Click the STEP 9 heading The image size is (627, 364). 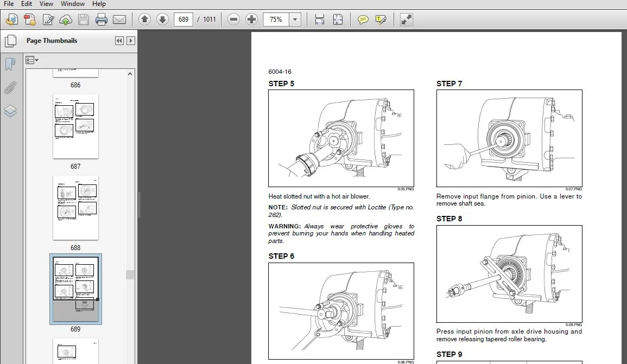tap(449, 354)
